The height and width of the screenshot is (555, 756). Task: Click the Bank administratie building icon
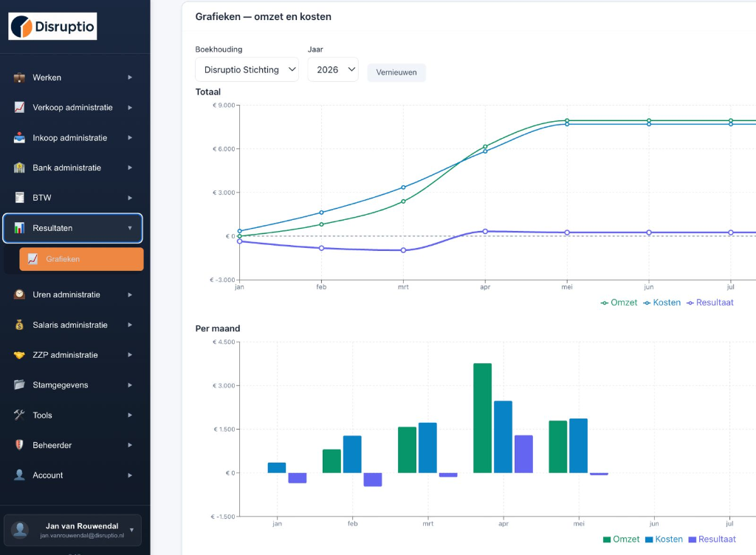coord(19,168)
